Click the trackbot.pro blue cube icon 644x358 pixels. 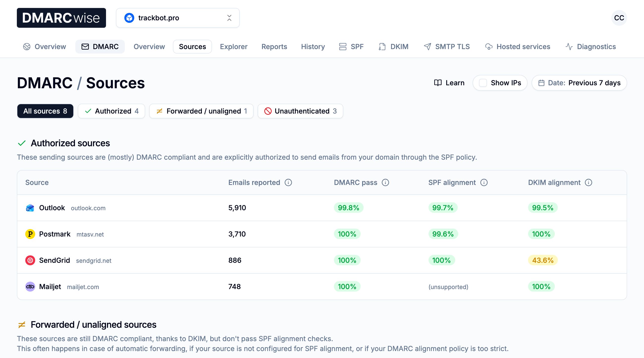(129, 18)
